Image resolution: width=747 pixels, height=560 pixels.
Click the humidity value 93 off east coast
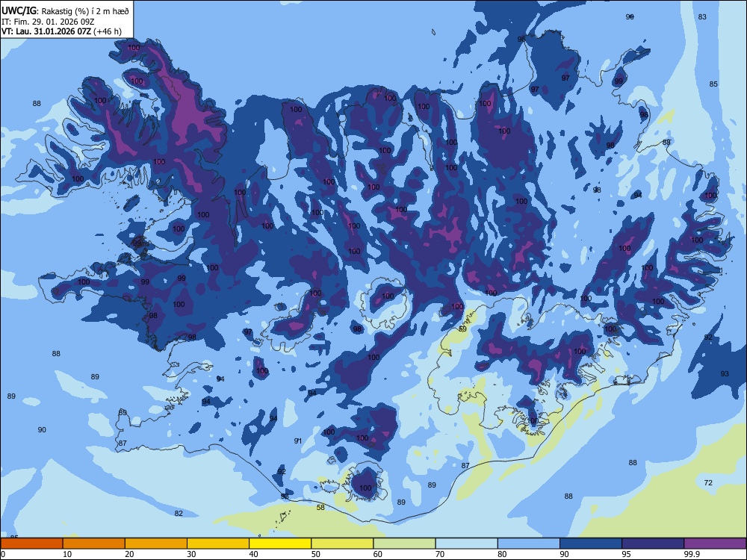(725, 374)
